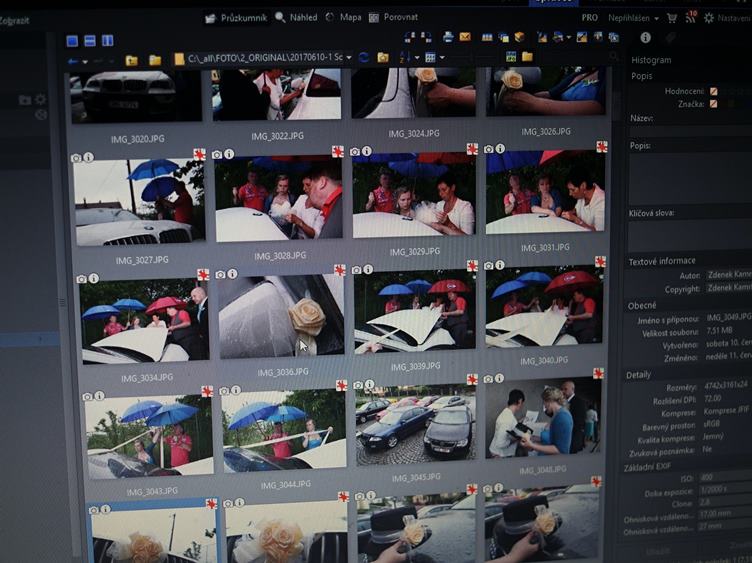Select vertical split layout icon

pos(107,41)
